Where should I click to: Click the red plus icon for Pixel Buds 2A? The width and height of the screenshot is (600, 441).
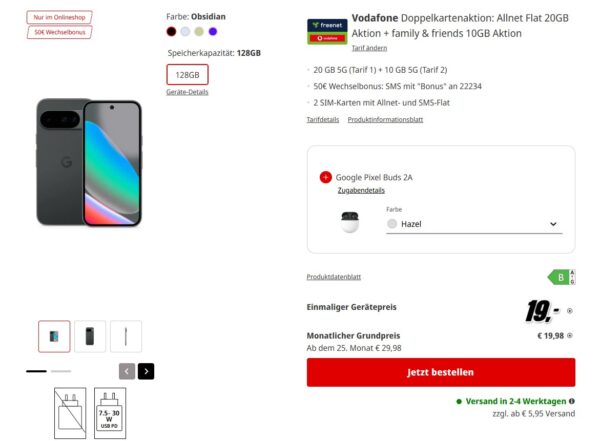click(x=325, y=177)
